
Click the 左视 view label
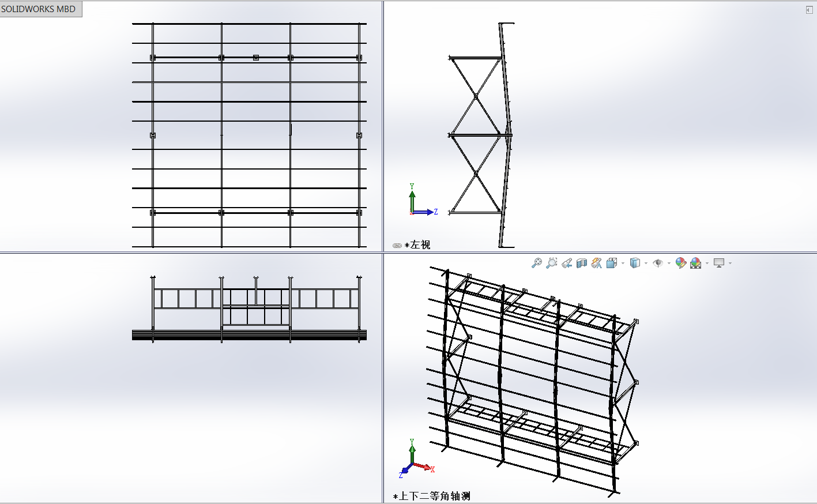[420, 245]
